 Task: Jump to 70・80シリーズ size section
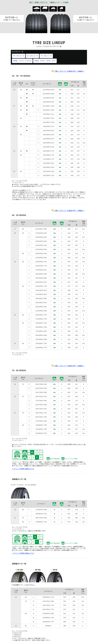point(46,56)
